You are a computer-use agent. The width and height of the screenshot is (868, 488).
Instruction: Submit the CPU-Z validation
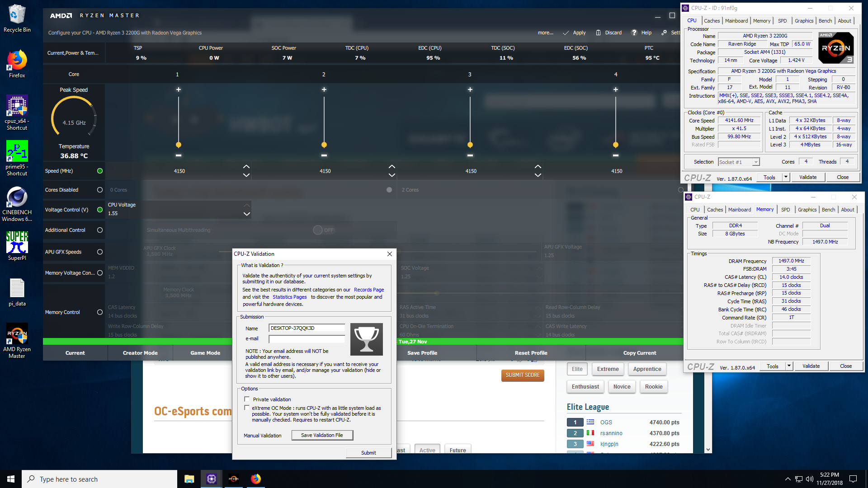tap(368, 453)
